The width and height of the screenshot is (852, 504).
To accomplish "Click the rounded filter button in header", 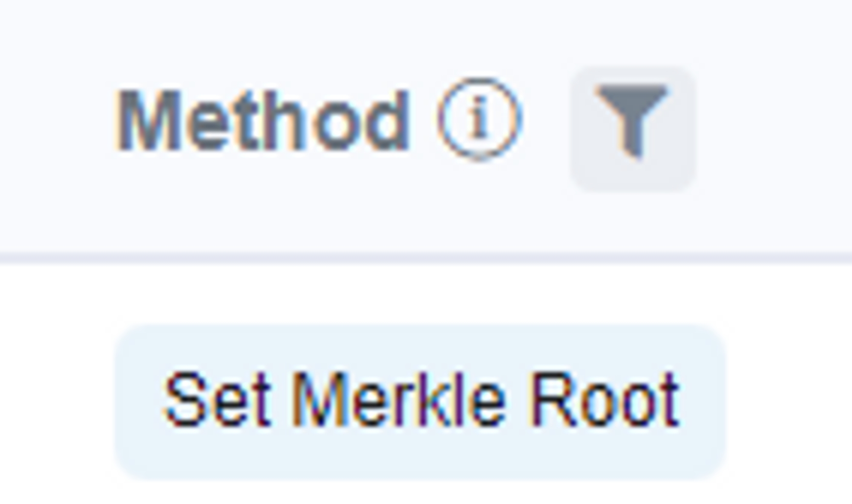I will pyautogui.click(x=633, y=129).
